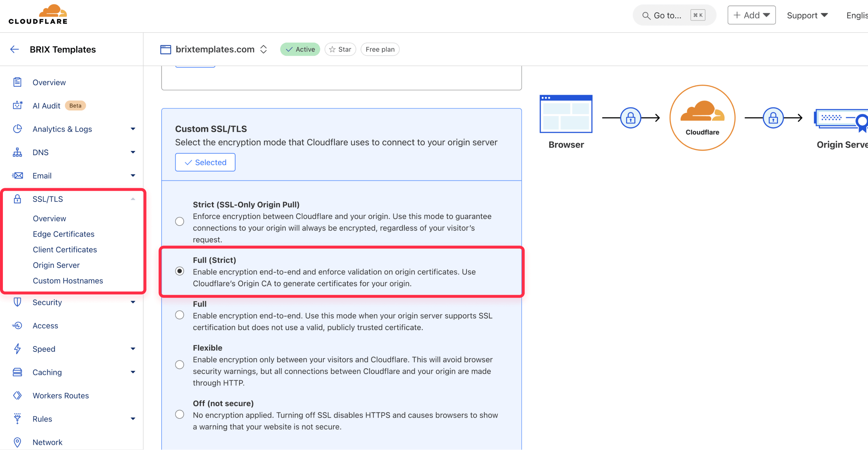The image size is (868, 450).
Task: Open the Workers Routes menu item
Action: 61,395
